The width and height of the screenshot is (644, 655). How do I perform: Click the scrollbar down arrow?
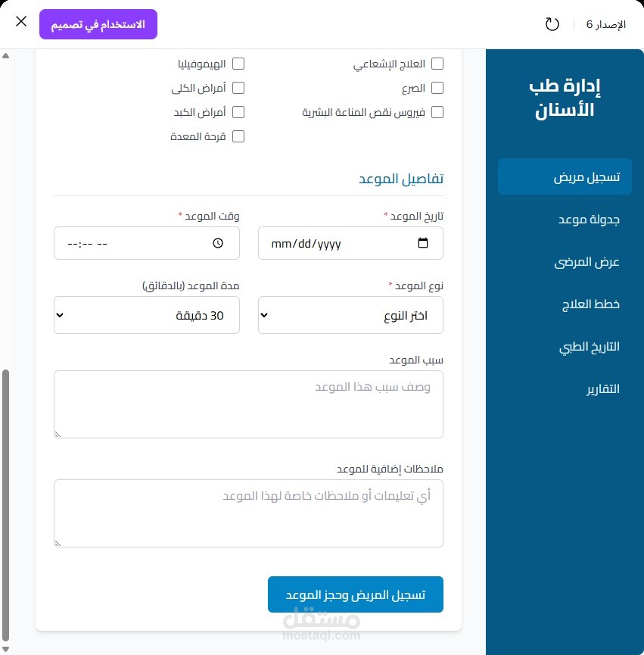[x=5, y=650]
